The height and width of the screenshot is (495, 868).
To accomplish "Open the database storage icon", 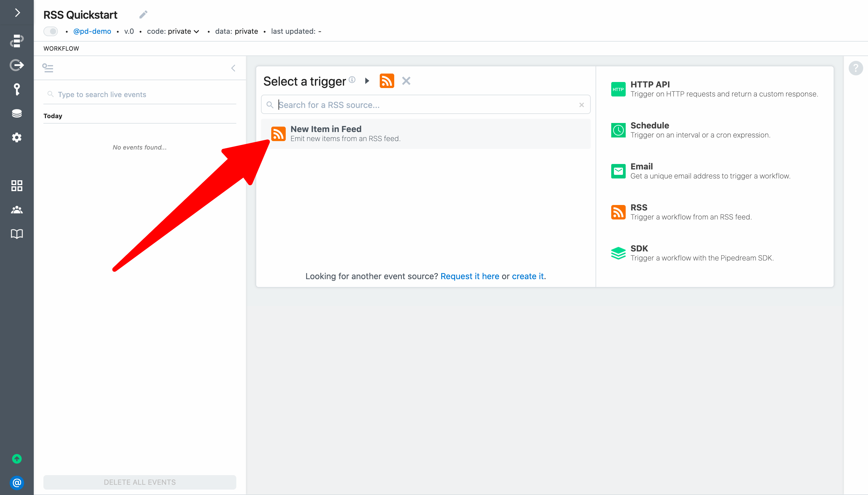I will (17, 113).
